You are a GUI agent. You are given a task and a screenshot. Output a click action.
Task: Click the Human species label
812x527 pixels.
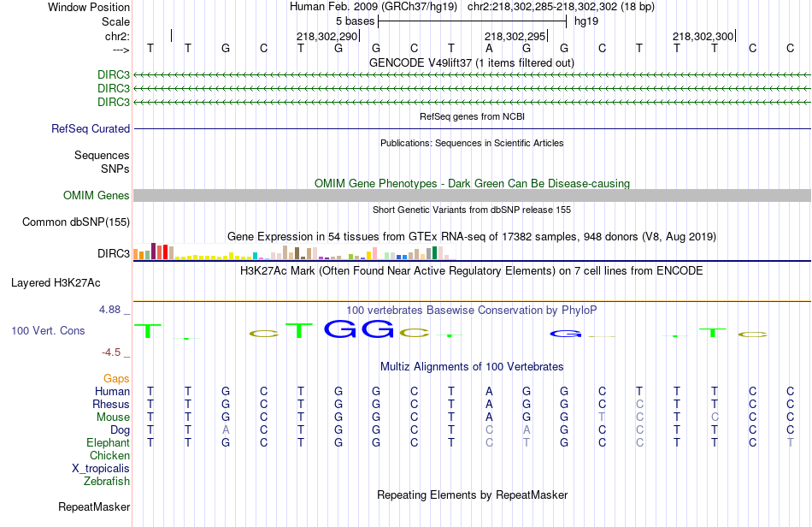(x=112, y=391)
